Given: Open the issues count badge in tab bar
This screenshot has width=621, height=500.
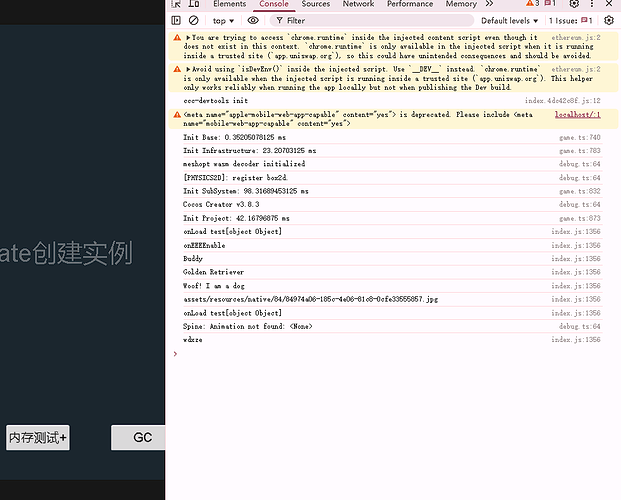Looking at the screenshot, I should [550, 4].
